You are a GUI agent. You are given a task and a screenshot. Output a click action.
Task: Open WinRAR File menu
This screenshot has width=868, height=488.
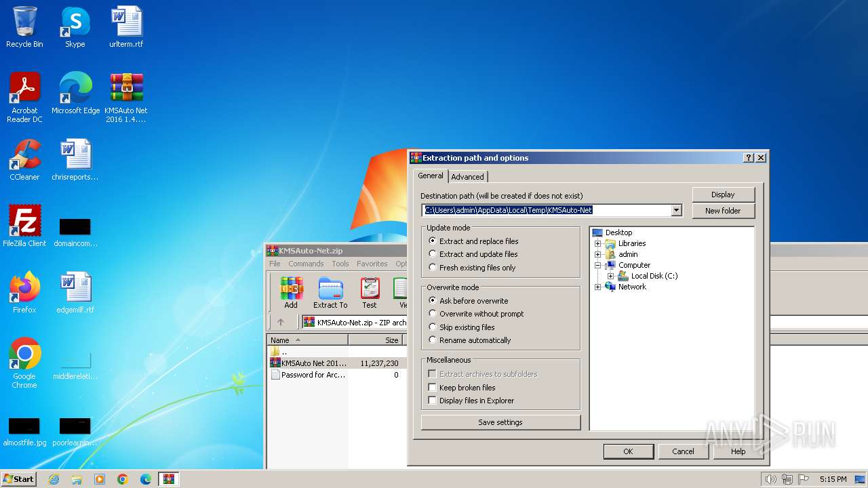pos(275,264)
